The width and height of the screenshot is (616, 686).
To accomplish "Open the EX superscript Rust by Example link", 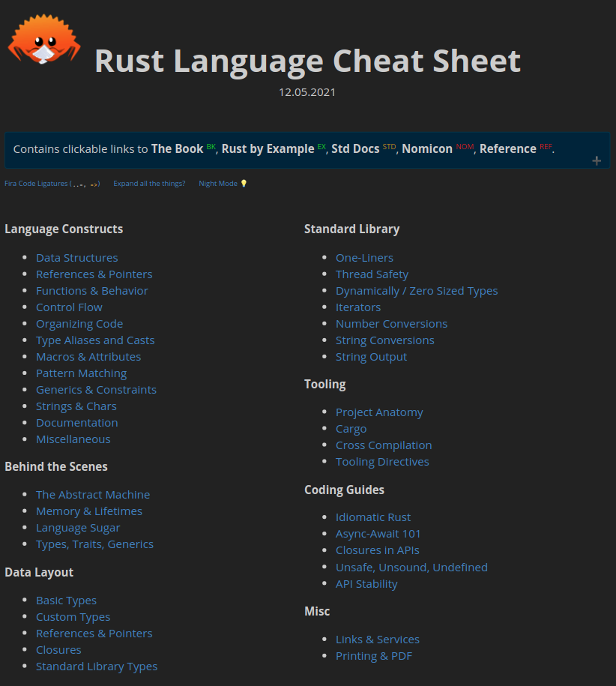I will pyautogui.click(x=321, y=146).
